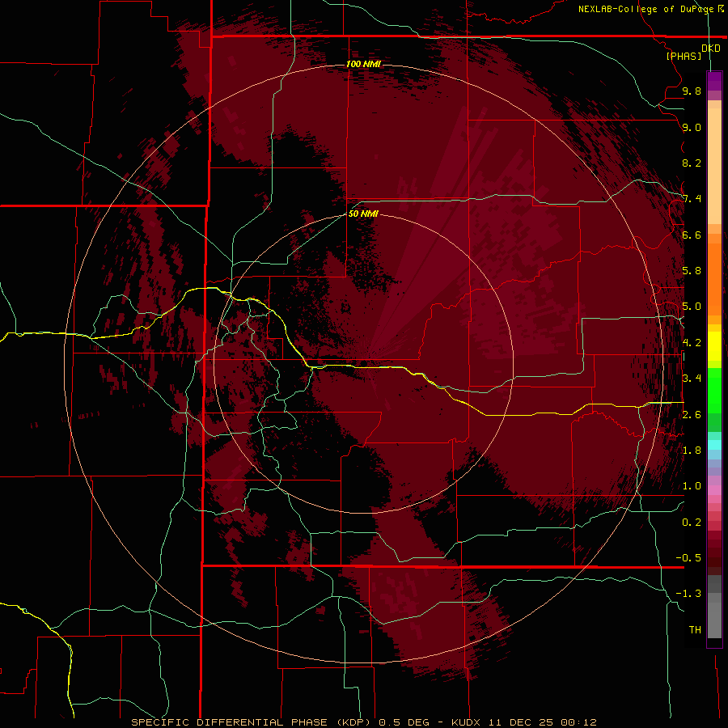Image resolution: width=728 pixels, height=728 pixels.
Task: Select the pink segment of the color scale
Action: point(714,490)
